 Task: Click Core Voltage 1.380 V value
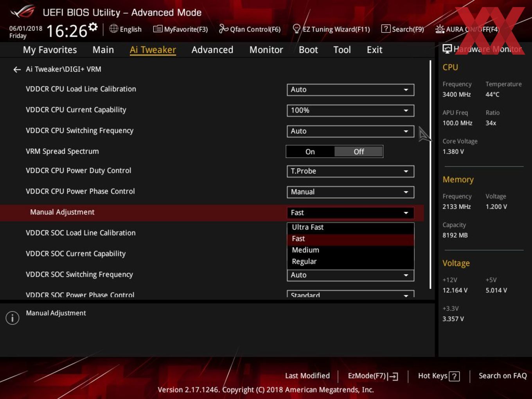453,151
